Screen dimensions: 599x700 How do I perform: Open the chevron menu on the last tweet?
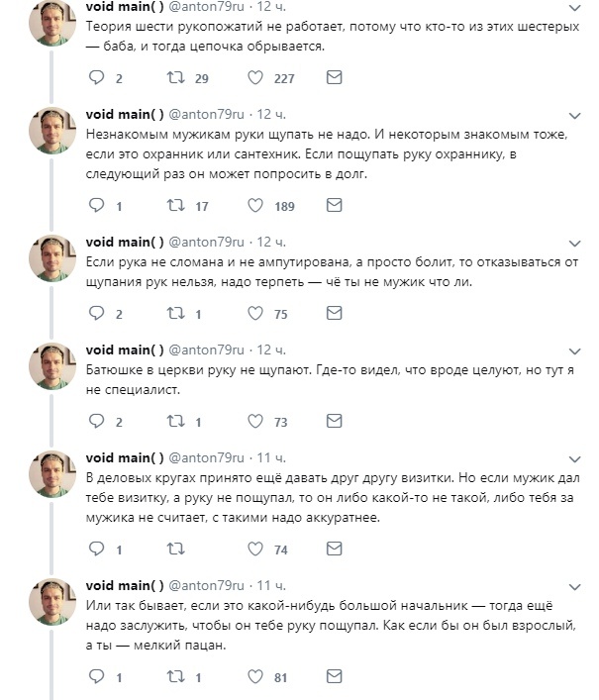[x=575, y=586]
